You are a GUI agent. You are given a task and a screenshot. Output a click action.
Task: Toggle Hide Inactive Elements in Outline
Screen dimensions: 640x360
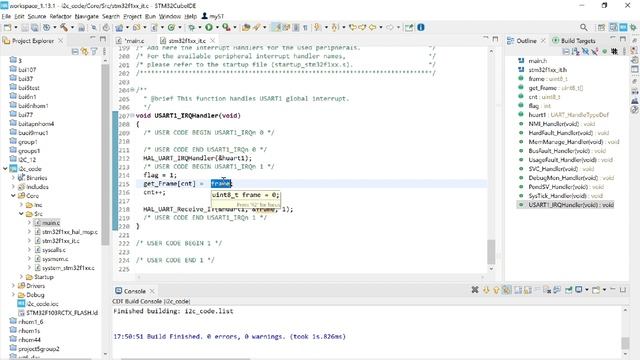point(614,51)
